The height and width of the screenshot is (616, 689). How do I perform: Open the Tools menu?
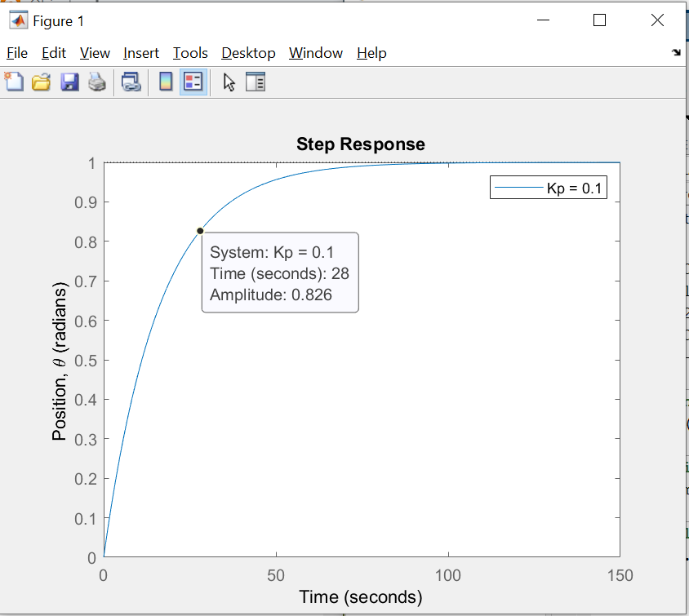(190, 53)
